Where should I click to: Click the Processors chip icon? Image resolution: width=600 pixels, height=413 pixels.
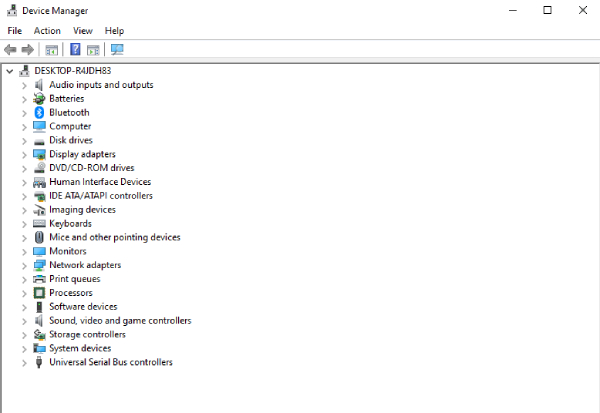(x=39, y=293)
